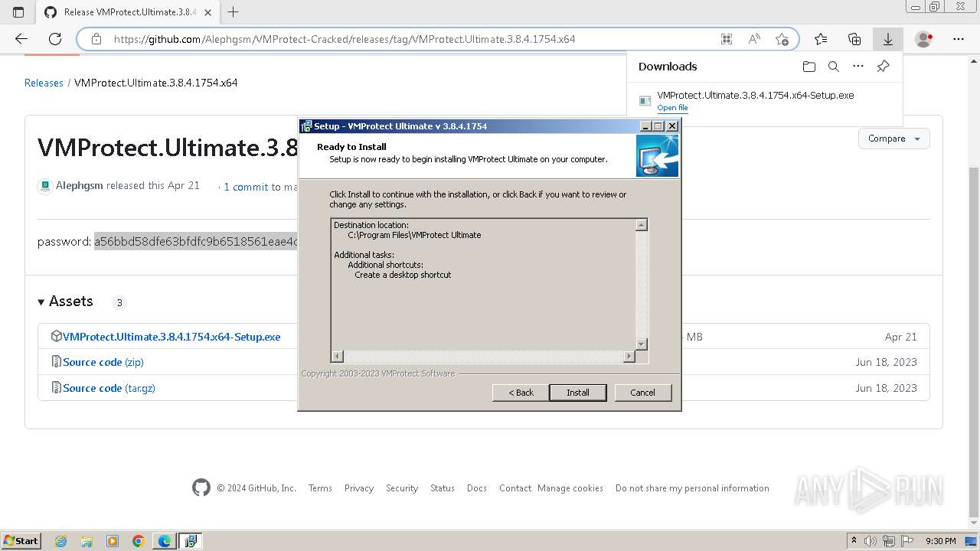Switch to Edge in taskbar
Viewport: 980px width, 551px height.
pyautogui.click(x=165, y=541)
